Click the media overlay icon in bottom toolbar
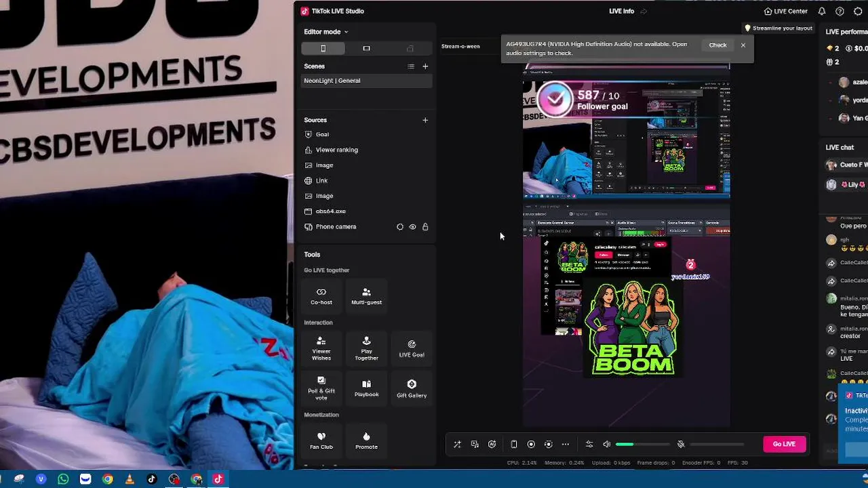 point(475,445)
